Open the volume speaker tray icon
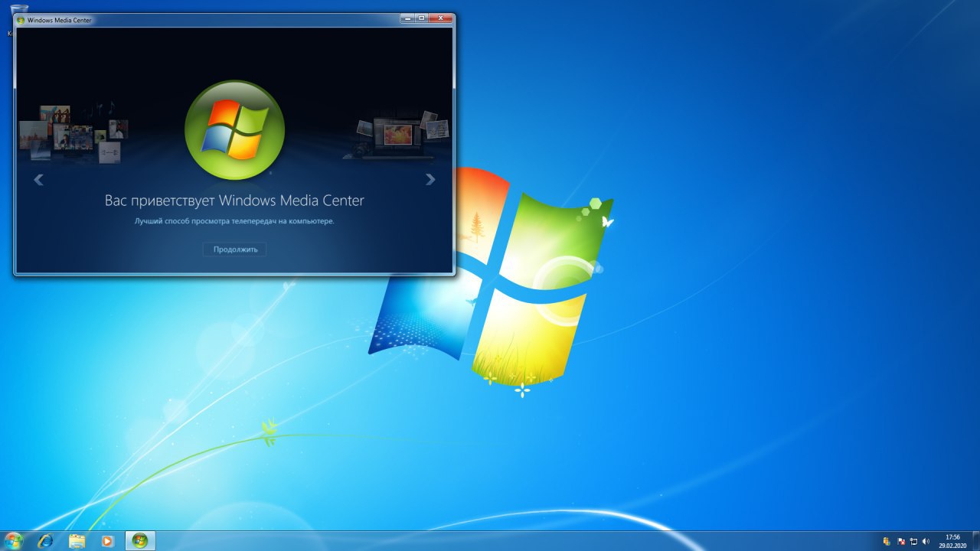The height and width of the screenshot is (551, 980). coord(926,541)
